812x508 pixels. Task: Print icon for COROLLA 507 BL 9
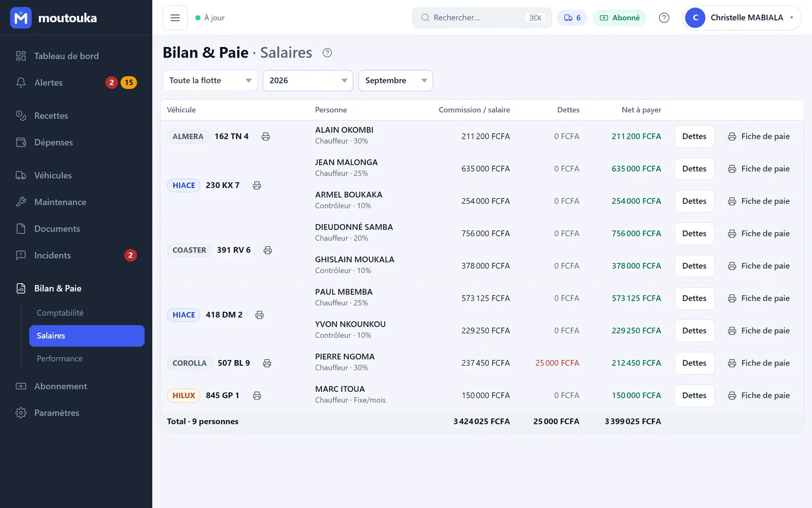tap(267, 363)
